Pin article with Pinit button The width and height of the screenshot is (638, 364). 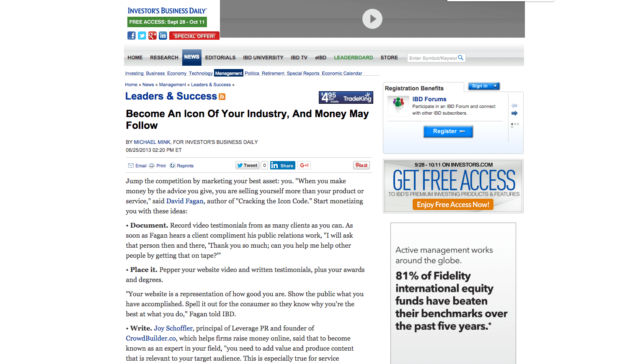[x=362, y=165]
